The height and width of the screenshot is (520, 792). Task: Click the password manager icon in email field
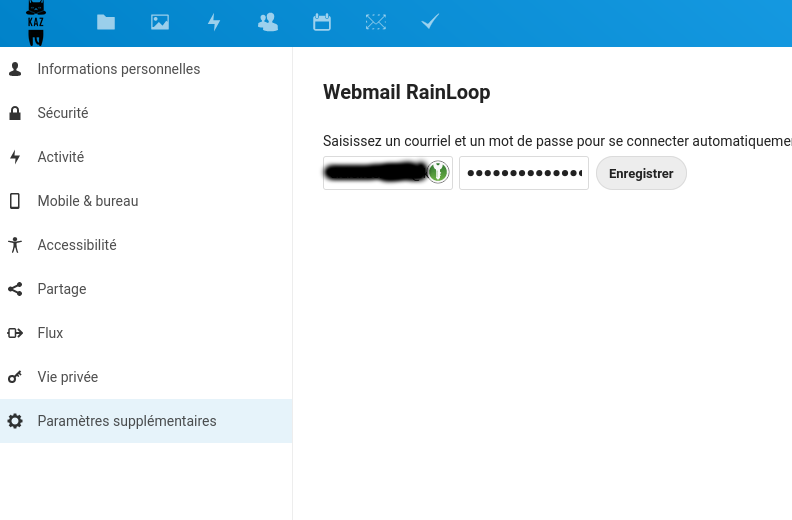pos(438,172)
